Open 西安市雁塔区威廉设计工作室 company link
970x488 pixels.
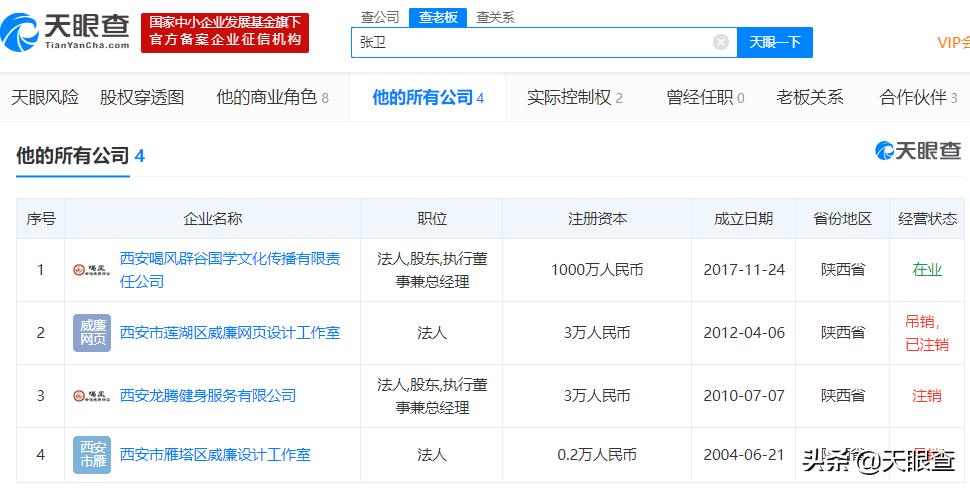coord(214,454)
